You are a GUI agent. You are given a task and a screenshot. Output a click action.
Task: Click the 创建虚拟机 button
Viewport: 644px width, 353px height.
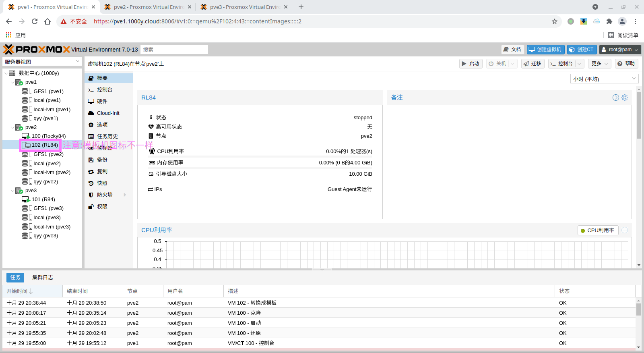click(545, 50)
